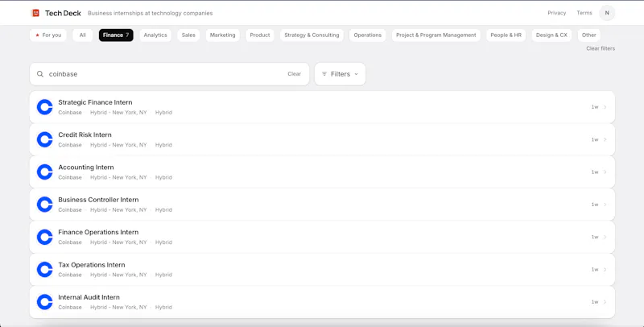The width and height of the screenshot is (644, 327).
Task: Open Strategy & Consulting category
Action: [312, 35]
